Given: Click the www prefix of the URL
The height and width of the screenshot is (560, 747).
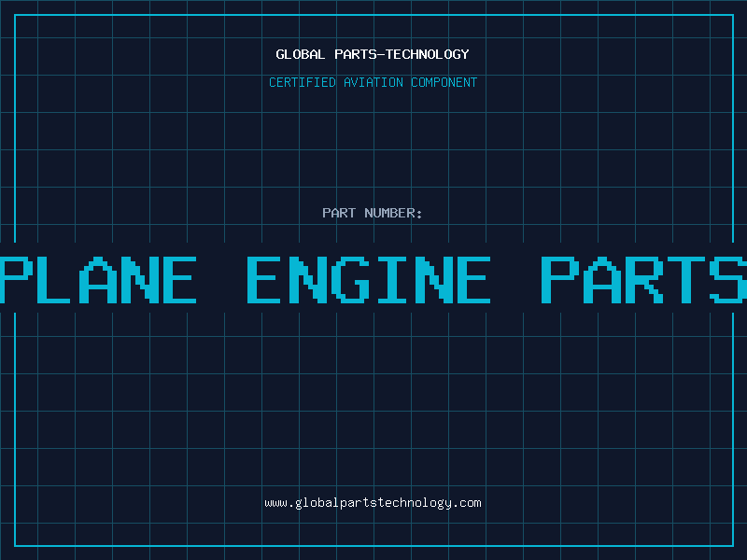Looking at the screenshot, I should coord(275,503).
